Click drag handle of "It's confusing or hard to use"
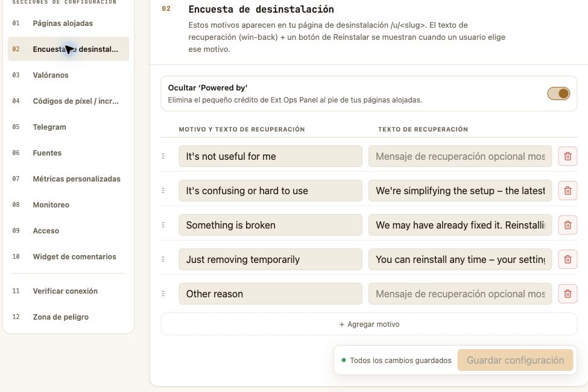Screen dimensions: 588x392 tap(163, 191)
